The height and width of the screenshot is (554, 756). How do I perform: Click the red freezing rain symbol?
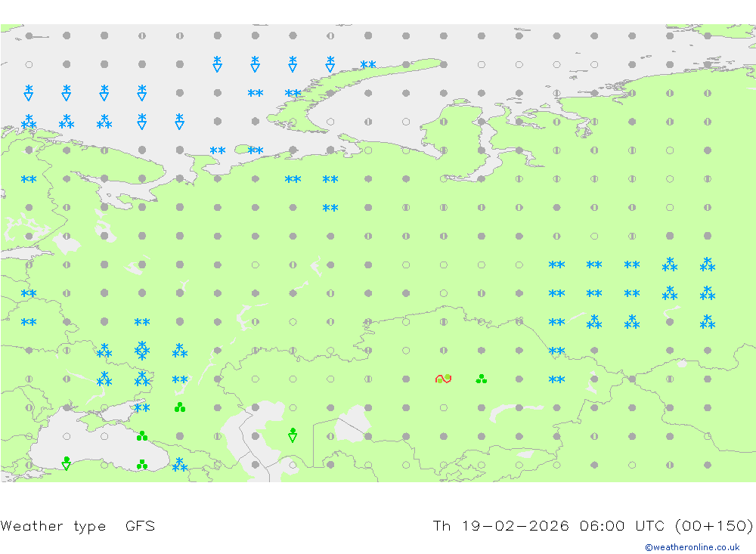point(443,379)
